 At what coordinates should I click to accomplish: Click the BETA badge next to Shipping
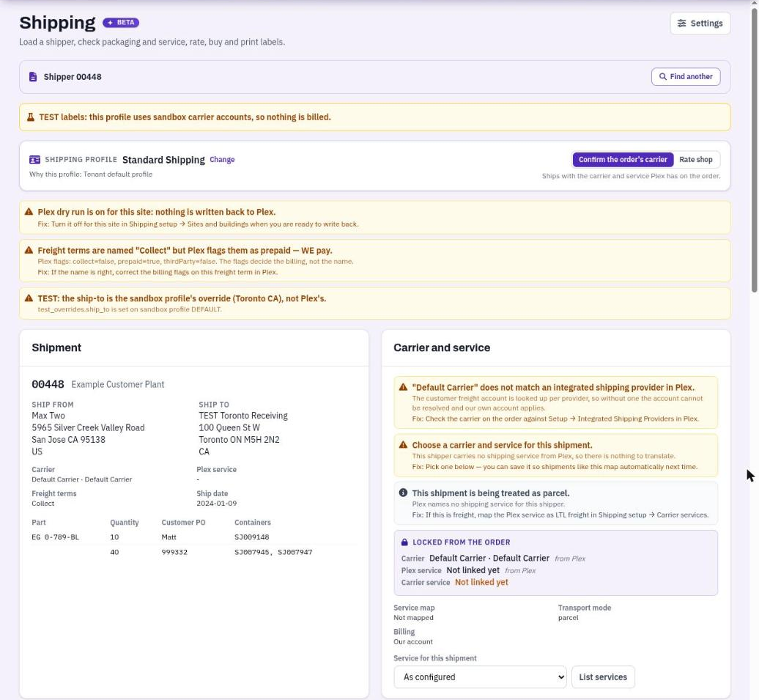(121, 23)
